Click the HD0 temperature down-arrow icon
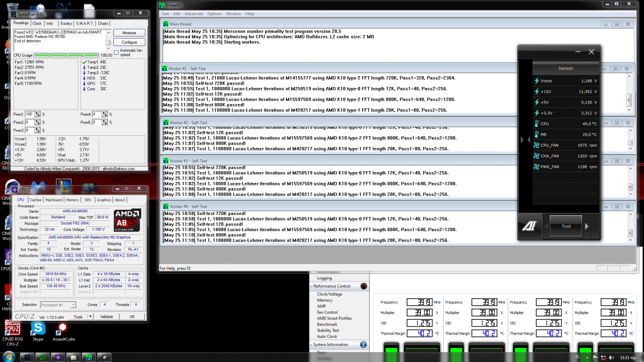644x362 pixels. [x=84, y=78]
